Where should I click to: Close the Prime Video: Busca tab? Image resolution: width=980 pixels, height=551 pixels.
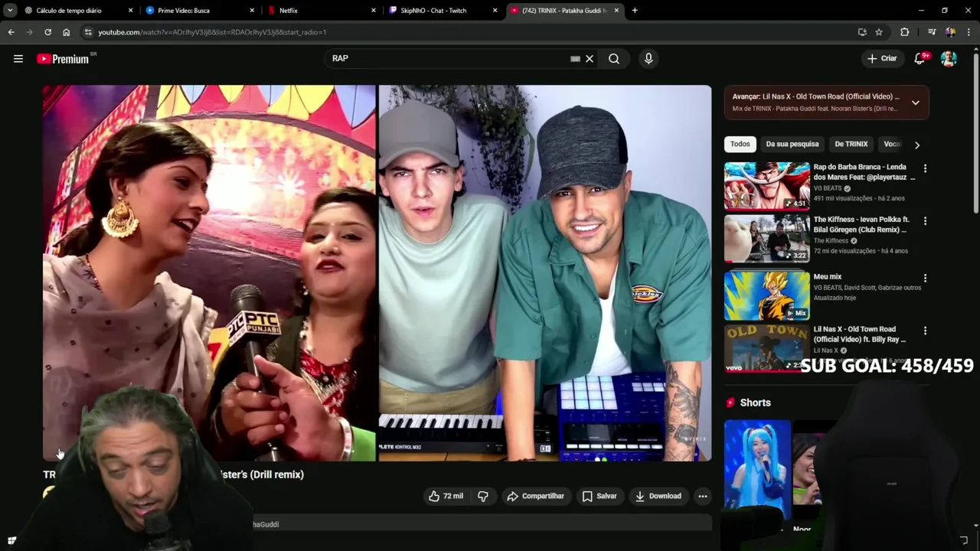(252, 11)
